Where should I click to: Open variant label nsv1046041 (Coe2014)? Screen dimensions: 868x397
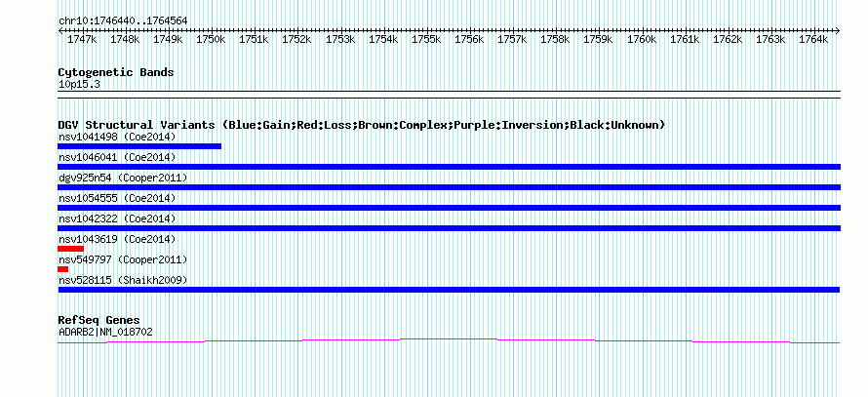[117, 157]
